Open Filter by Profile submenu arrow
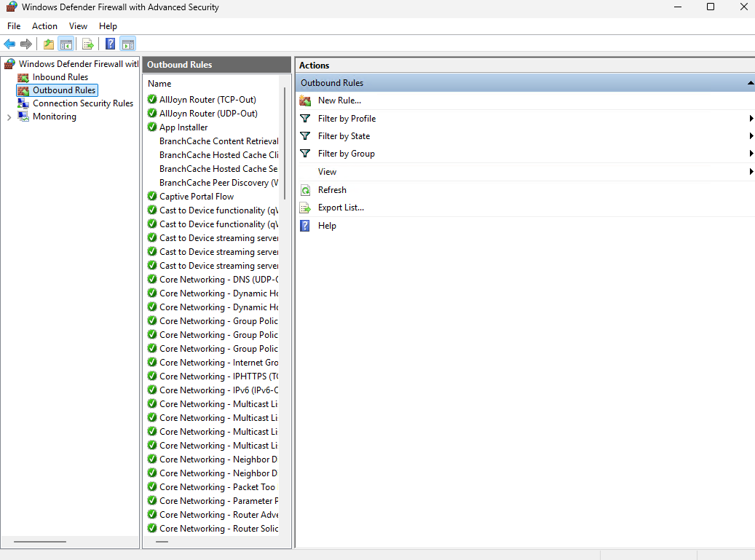This screenshot has width=755, height=560. point(751,119)
